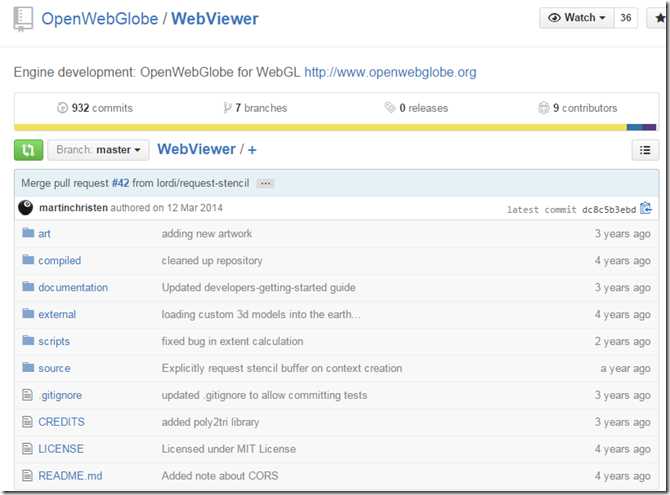Open 'Added note about CORS' commit message
Viewport: 670px width, 495px height.
coord(220,476)
